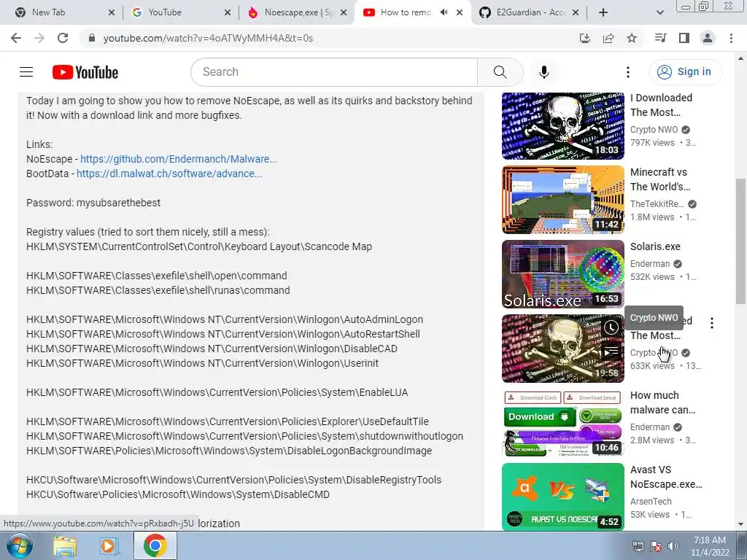747x560 pixels.
Task: Open the media control icon in toolbar
Action: (660, 38)
